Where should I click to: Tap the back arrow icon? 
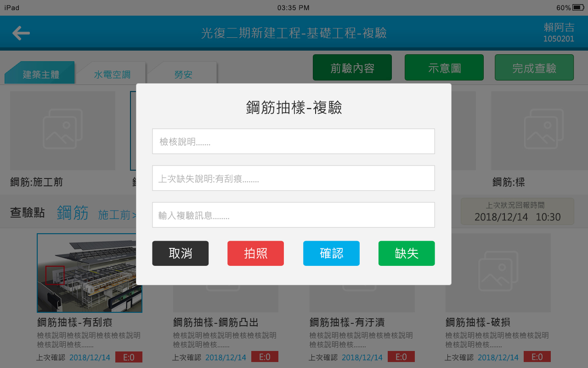pyautogui.click(x=21, y=33)
